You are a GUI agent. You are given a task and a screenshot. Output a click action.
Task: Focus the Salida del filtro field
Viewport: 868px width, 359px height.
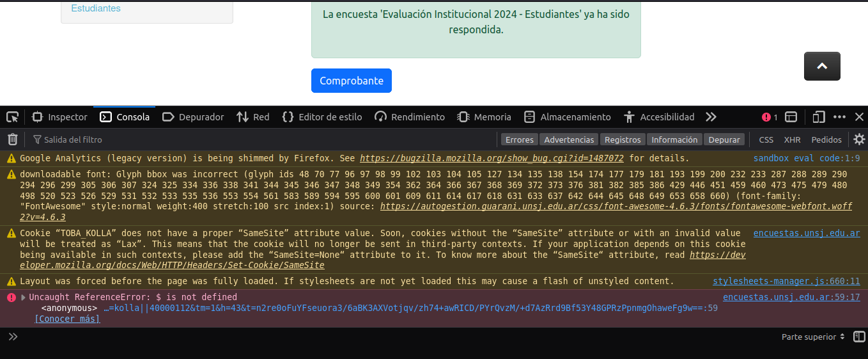[x=262, y=140]
